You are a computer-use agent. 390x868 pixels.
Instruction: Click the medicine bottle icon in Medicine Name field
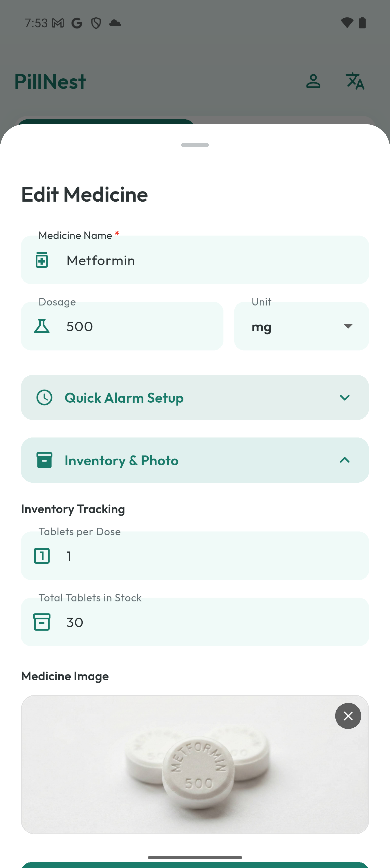point(41,259)
